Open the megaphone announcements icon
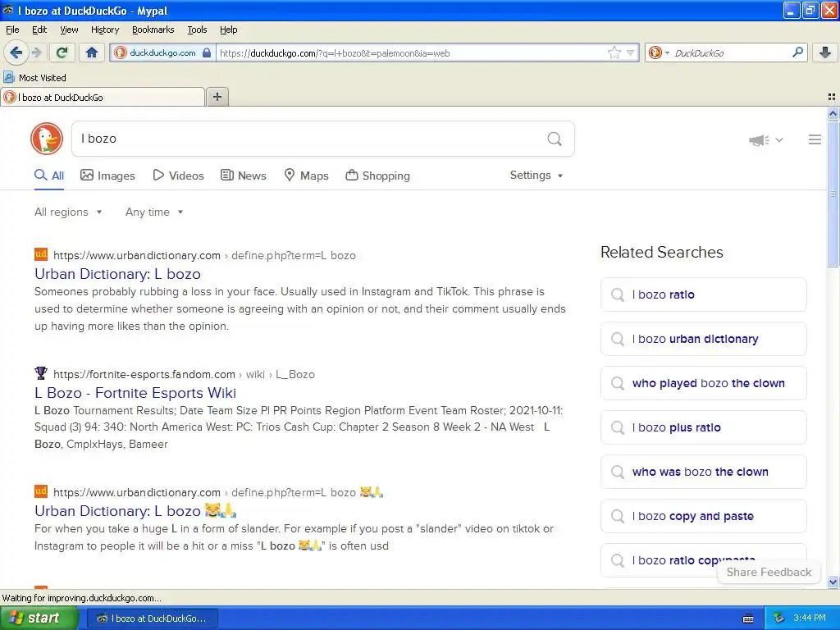 [x=759, y=139]
